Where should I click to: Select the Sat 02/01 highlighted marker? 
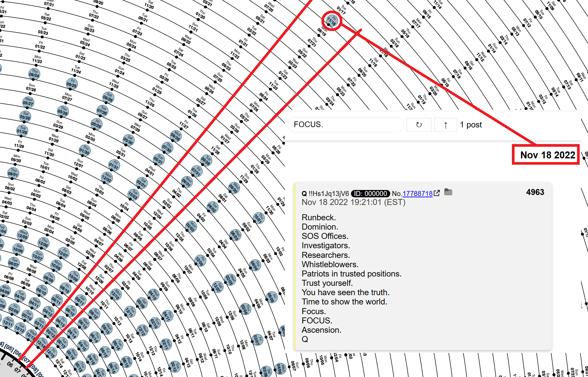pos(142,183)
